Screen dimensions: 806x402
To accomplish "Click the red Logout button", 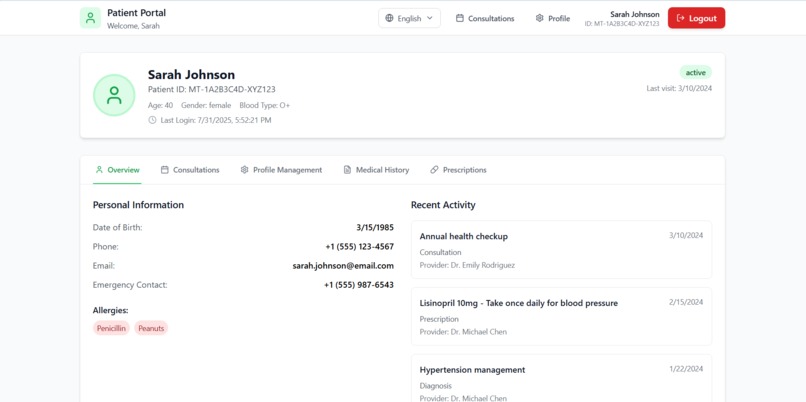I will pyautogui.click(x=697, y=18).
